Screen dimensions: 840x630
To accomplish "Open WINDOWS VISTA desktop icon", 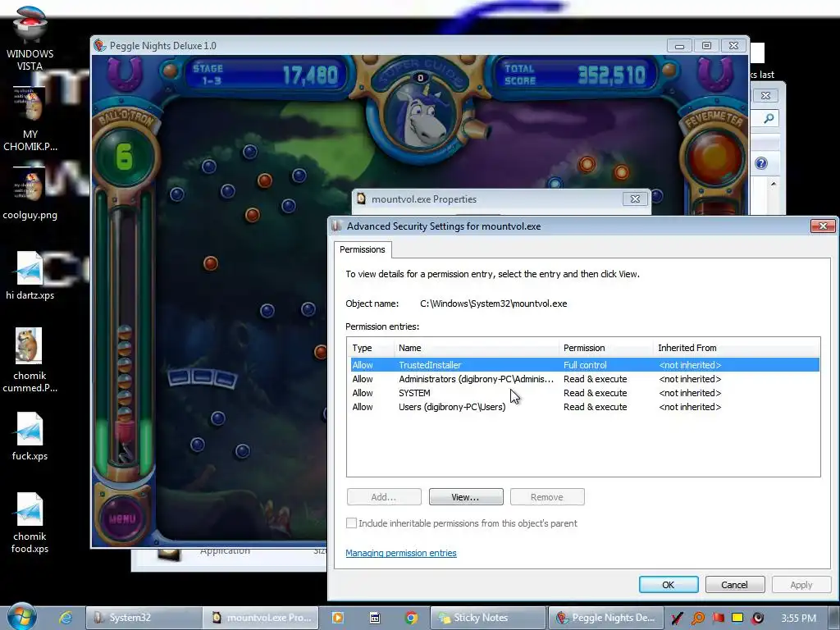I will click(30, 38).
